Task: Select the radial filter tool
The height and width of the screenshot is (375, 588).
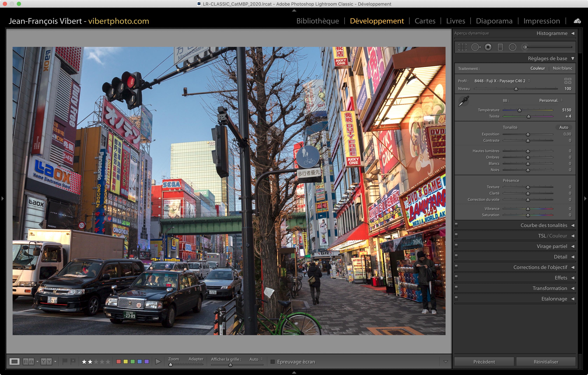Action: [x=512, y=47]
